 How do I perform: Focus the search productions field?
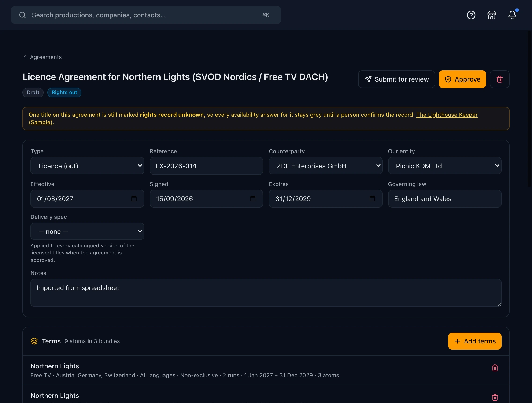(146, 15)
